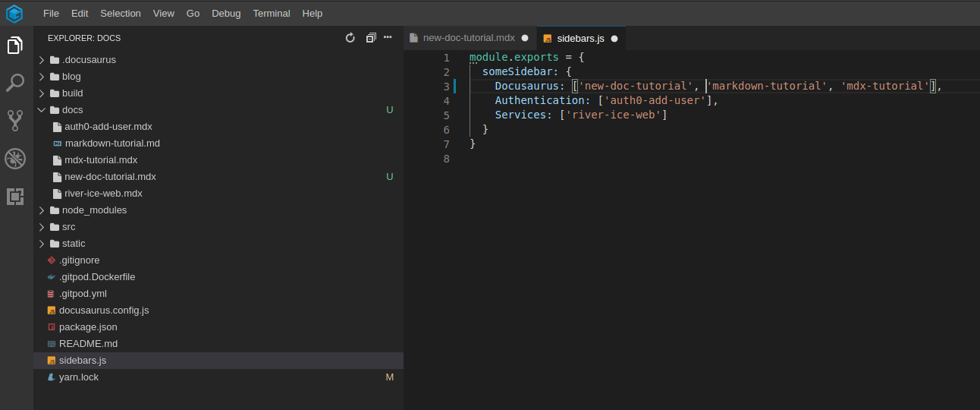Open the Explorer view in activity bar

[15, 46]
